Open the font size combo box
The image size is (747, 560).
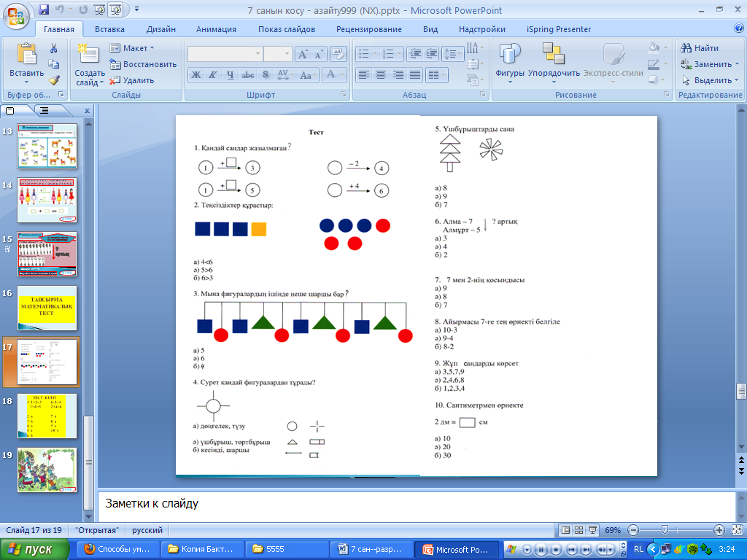pos(277,54)
